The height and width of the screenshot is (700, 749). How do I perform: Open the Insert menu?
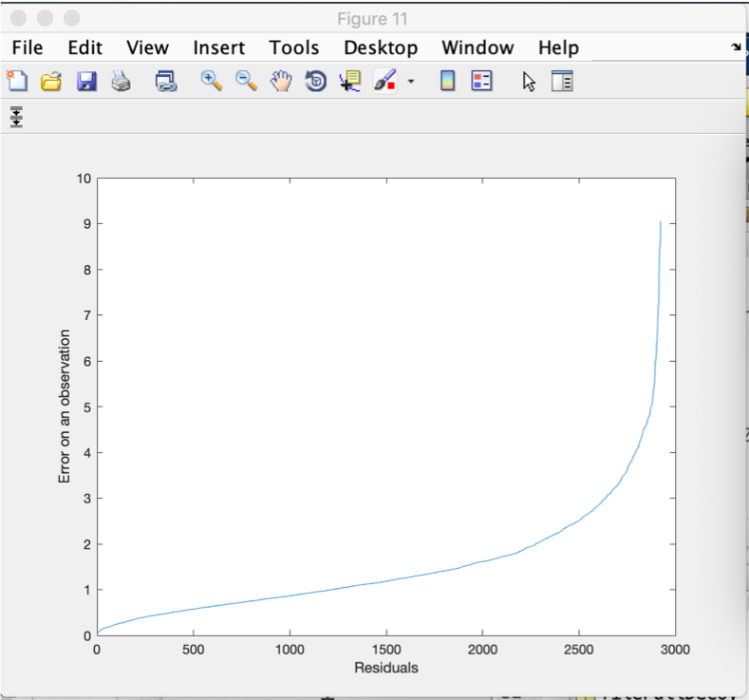[x=218, y=47]
